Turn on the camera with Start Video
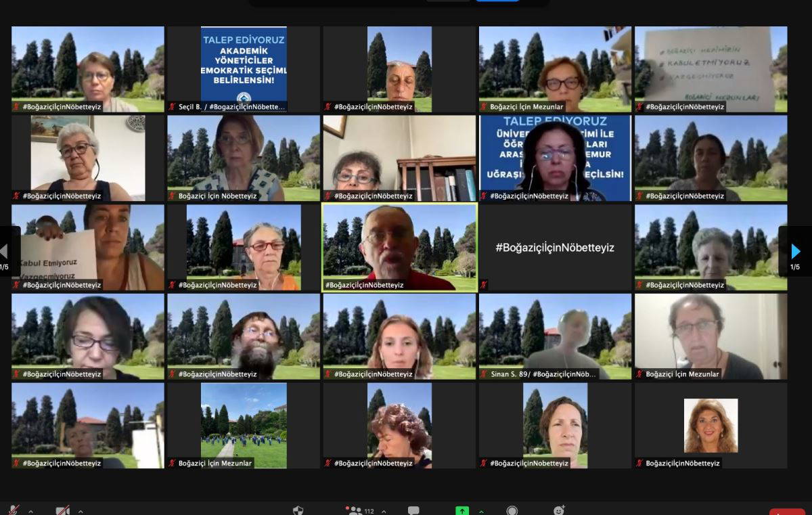The width and height of the screenshot is (812, 515). 63,510
